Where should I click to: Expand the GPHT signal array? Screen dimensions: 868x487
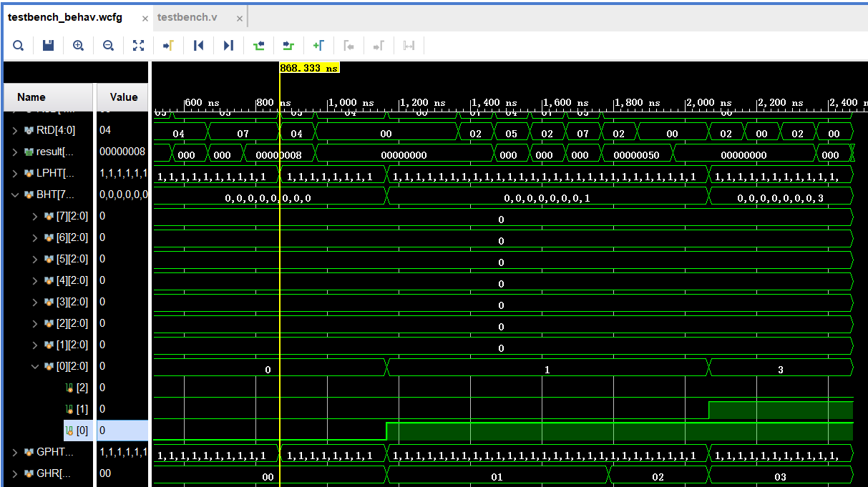[16, 452]
